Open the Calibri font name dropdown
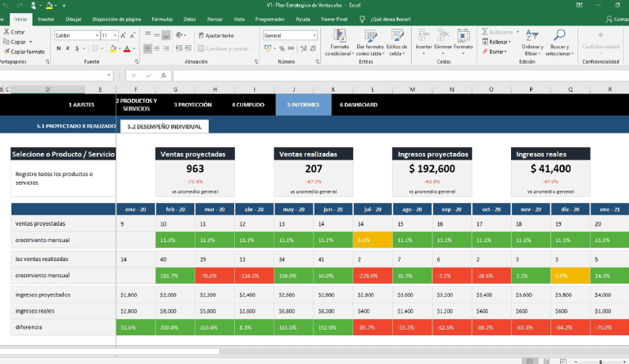The width and height of the screenshot is (629, 364). click(x=97, y=36)
